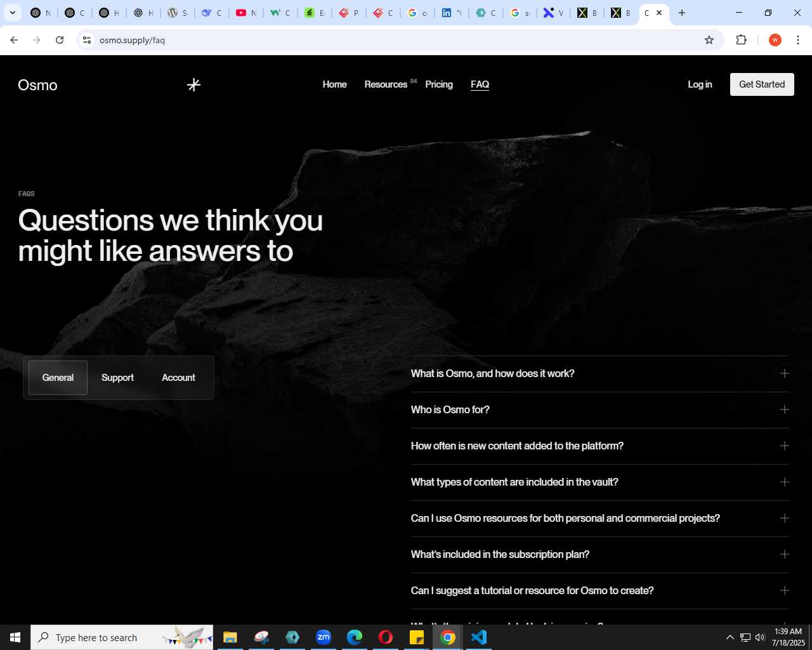
Task: Open a new tab with the plus button
Action: (x=682, y=13)
